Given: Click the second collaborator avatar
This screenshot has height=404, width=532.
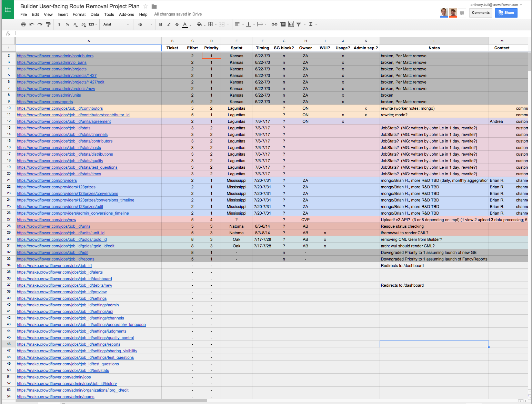Looking at the screenshot, I should coord(453,13).
